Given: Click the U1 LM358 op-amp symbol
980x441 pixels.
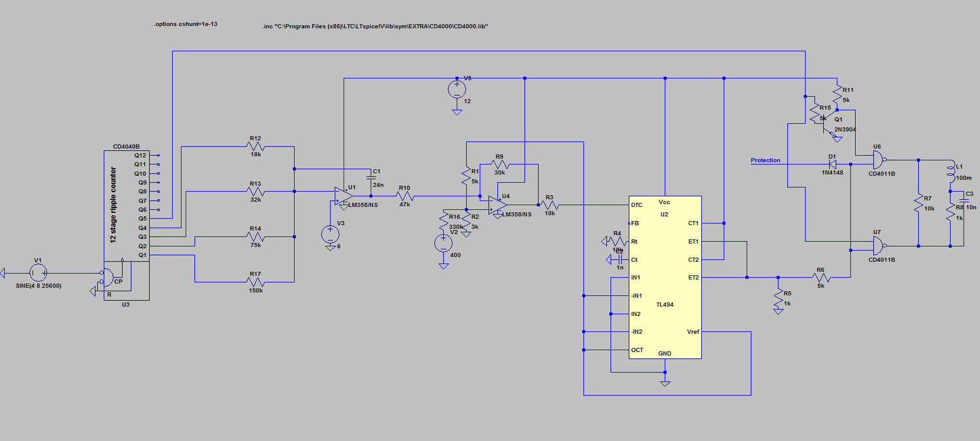Looking at the screenshot, I should pos(344,196).
